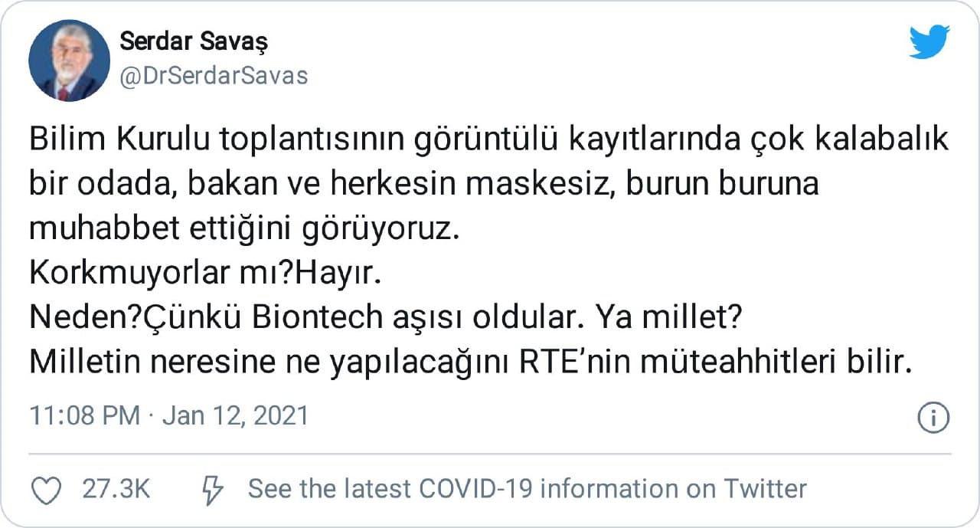The width and height of the screenshot is (980, 528).
Task: Click the Twitter bird logo
Action: point(929,41)
